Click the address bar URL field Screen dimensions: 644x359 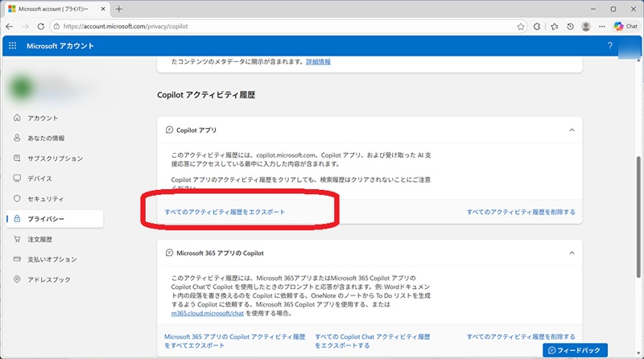287,27
